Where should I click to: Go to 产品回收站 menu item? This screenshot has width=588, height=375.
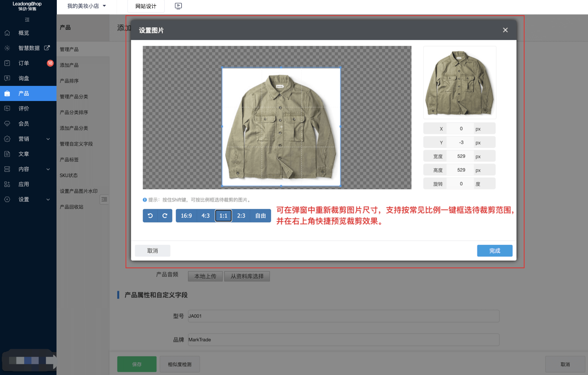tap(71, 207)
